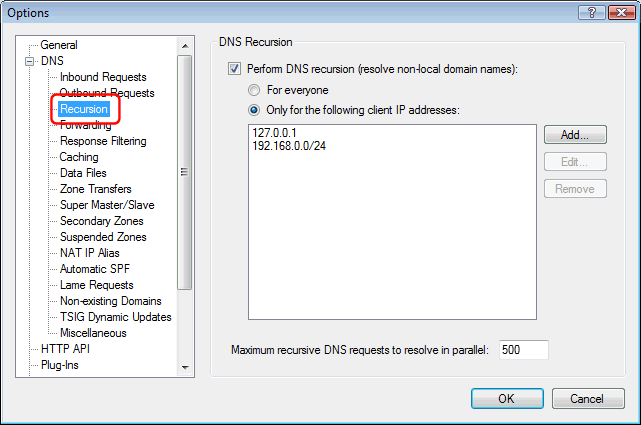641x425 pixels.
Task: Select 192.168.0.0/24 in the address list
Action: point(289,146)
